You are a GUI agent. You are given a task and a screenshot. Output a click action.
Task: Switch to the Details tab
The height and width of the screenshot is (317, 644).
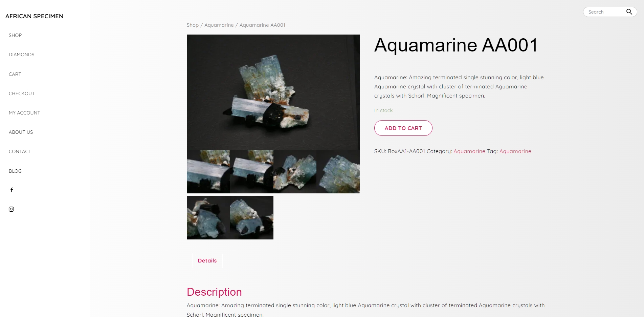[x=207, y=261]
